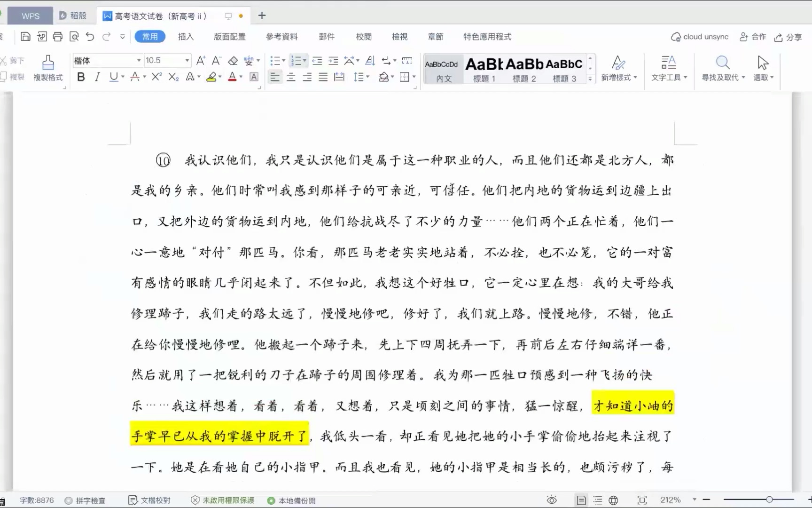Screen dimensions: 812x508
Task: Toggle bulleted list button
Action: pyautogui.click(x=275, y=61)
